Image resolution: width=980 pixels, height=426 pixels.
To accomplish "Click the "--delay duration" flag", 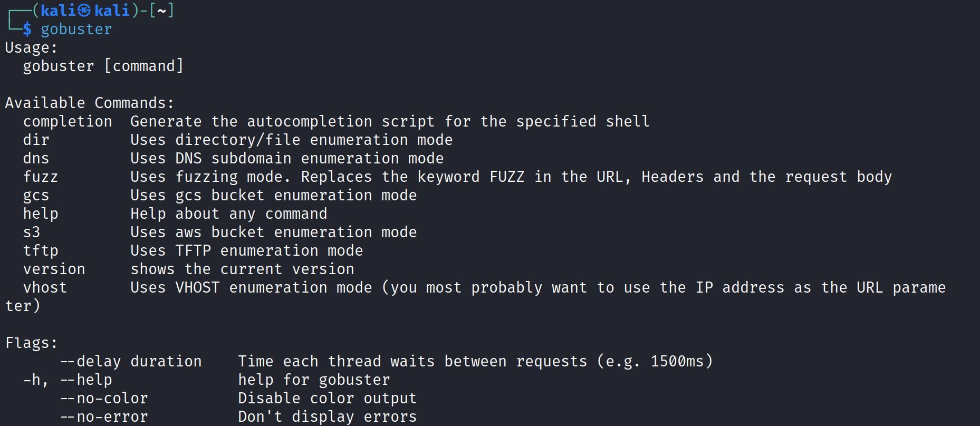I will [x=131, y=361].
